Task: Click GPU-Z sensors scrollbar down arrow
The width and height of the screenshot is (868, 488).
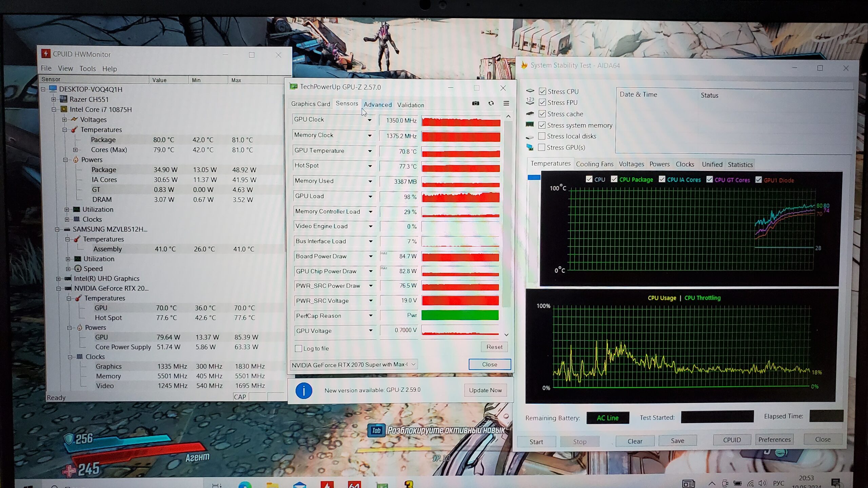Action: click(x=507, y=335)
